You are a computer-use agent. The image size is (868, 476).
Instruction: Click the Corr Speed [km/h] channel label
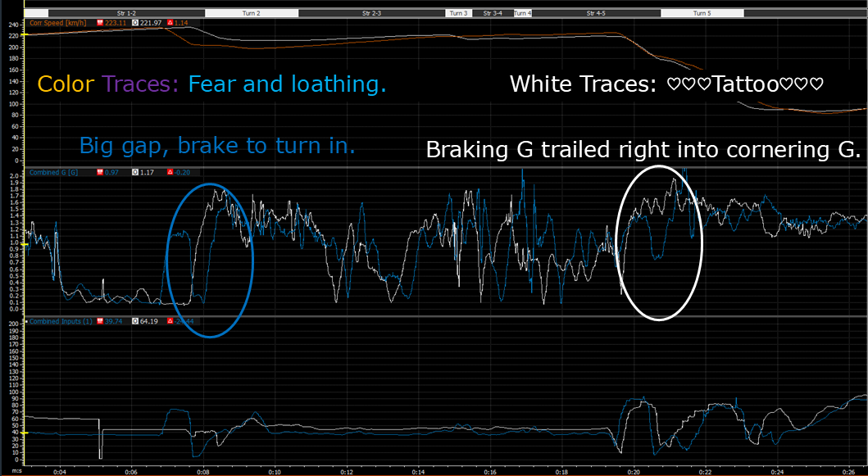[x=58, y=23]
